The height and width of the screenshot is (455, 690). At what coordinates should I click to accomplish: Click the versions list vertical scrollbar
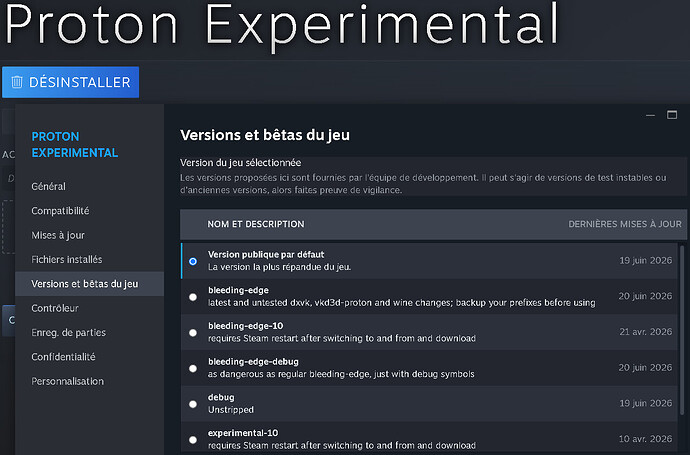[683, 330]
